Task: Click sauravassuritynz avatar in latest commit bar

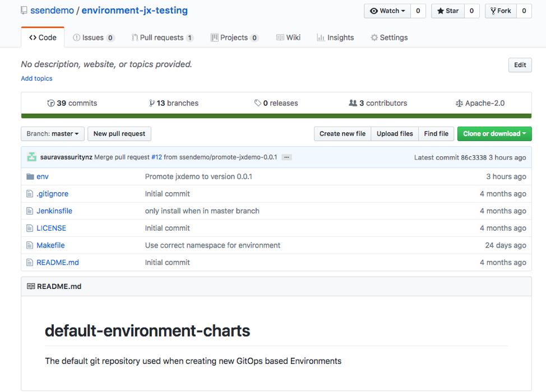Action: (32, 157)
